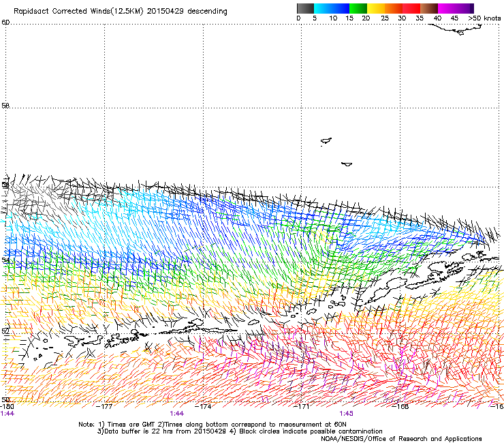The width and height of the screenshot is (504, 443).
Task: Click the '25' legend scale label
Action: 385,18
